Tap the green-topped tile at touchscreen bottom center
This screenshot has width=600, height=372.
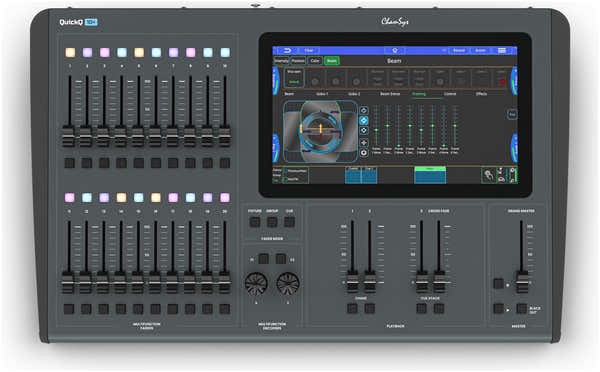tap(430, 175)
